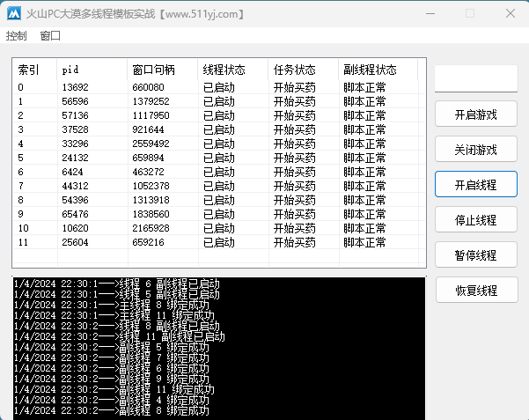Click log line 副线程 9 绑定成功
Screen dimensions: 529x420
pyautogui.click(x=112, y=379)
